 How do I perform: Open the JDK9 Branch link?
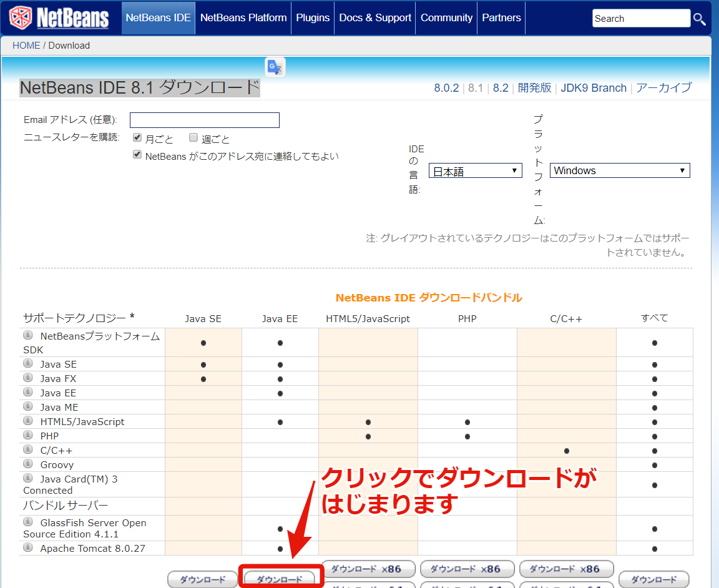click(x=594, y=87)
